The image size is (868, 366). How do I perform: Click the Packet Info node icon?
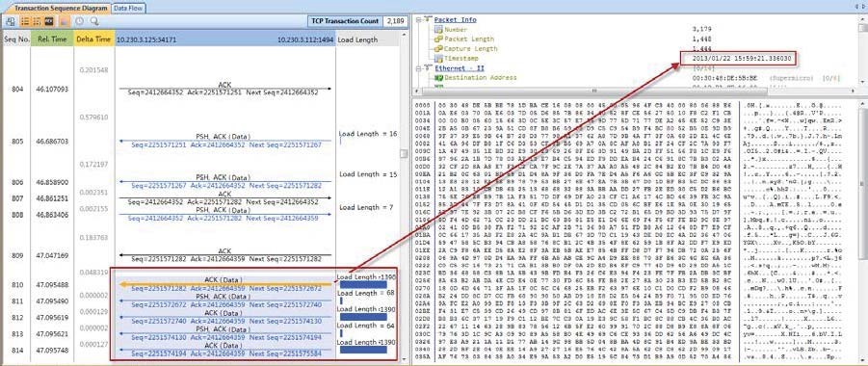[x=428, y=19]
